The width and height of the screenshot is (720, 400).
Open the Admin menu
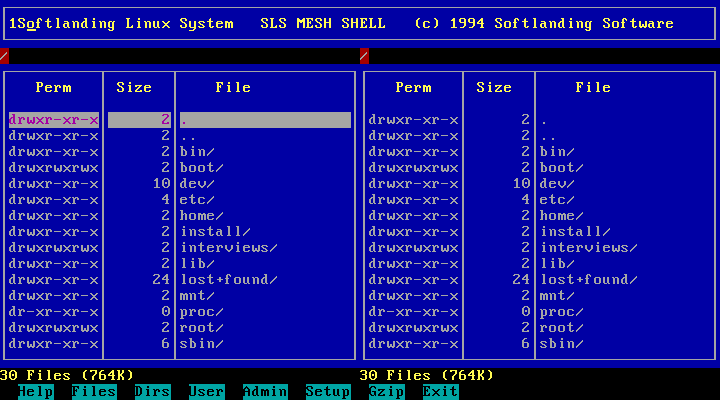point(265,391)
